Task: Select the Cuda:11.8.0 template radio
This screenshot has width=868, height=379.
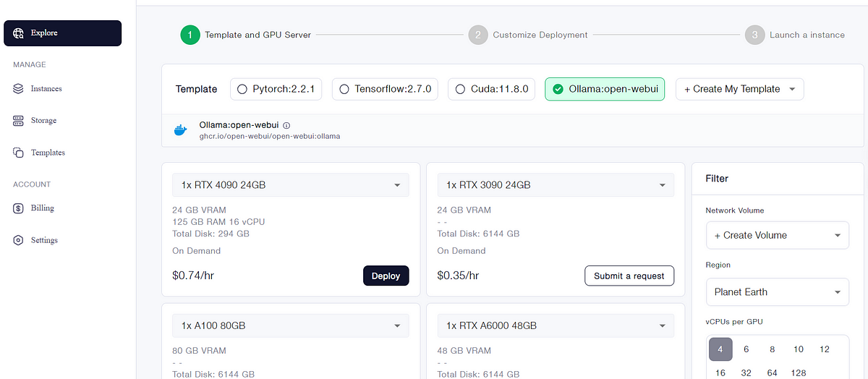Action: point(460,89)
